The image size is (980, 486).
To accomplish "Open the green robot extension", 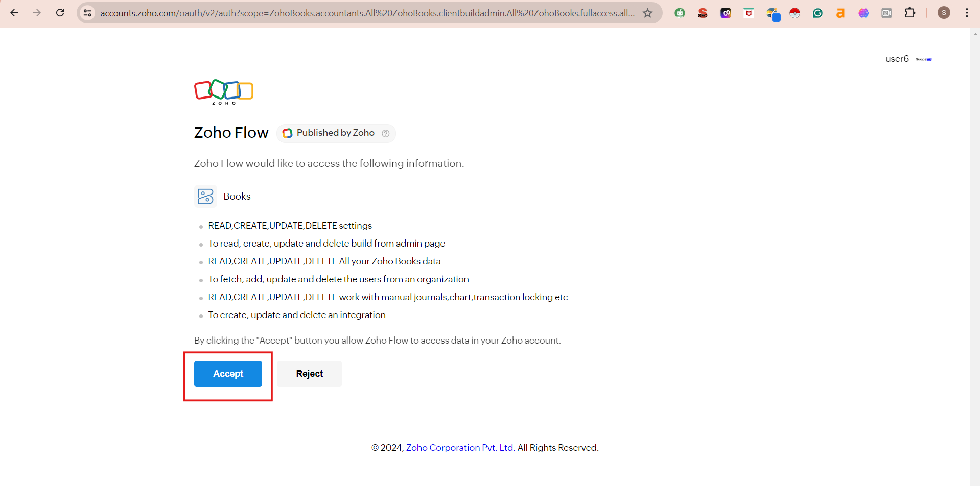I will point(680,13).
